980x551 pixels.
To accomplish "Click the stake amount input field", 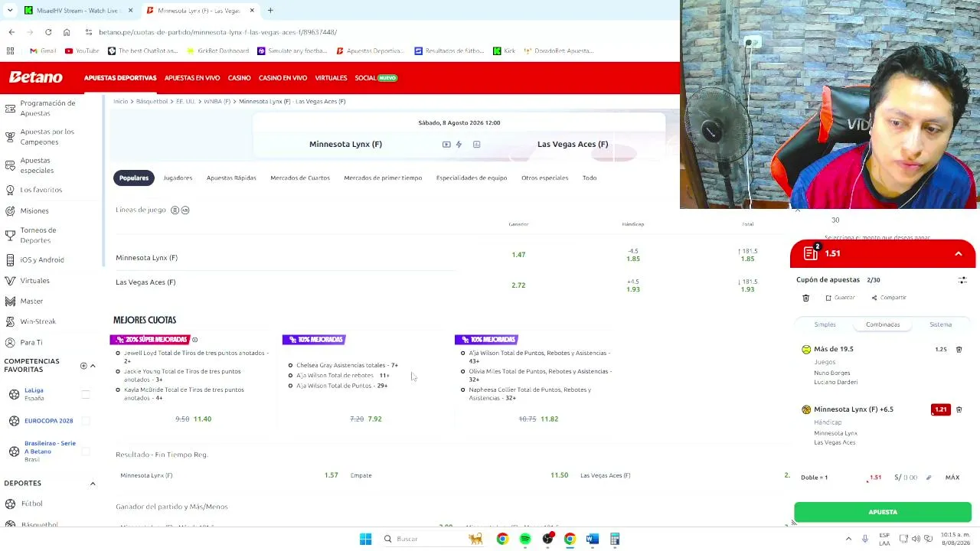I will click(907, 478).
